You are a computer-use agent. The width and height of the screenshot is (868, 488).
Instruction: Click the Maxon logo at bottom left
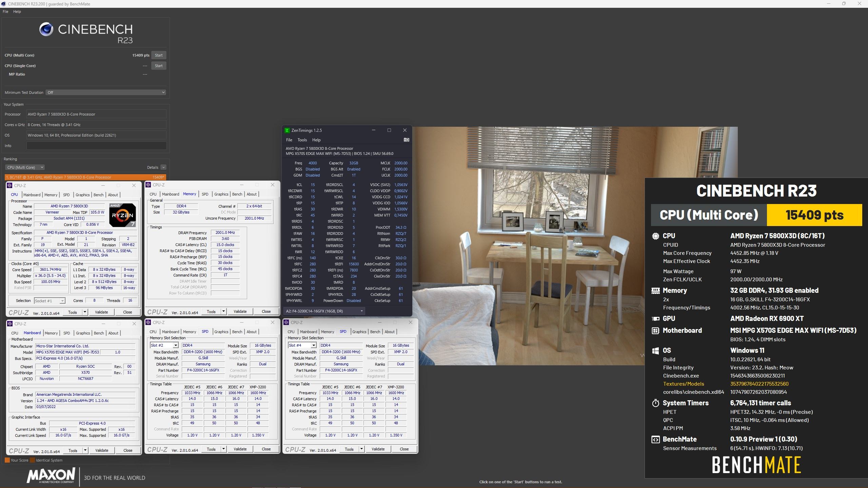click(x=51, y=475)
